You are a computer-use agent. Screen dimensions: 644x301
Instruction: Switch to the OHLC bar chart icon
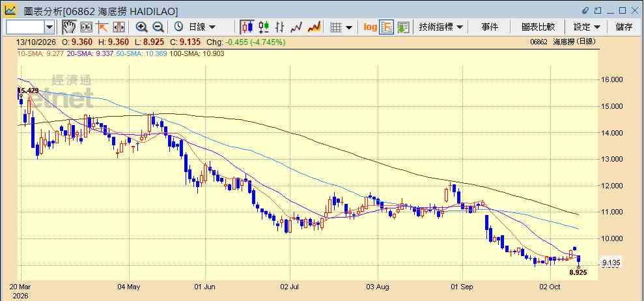(280, 27)
